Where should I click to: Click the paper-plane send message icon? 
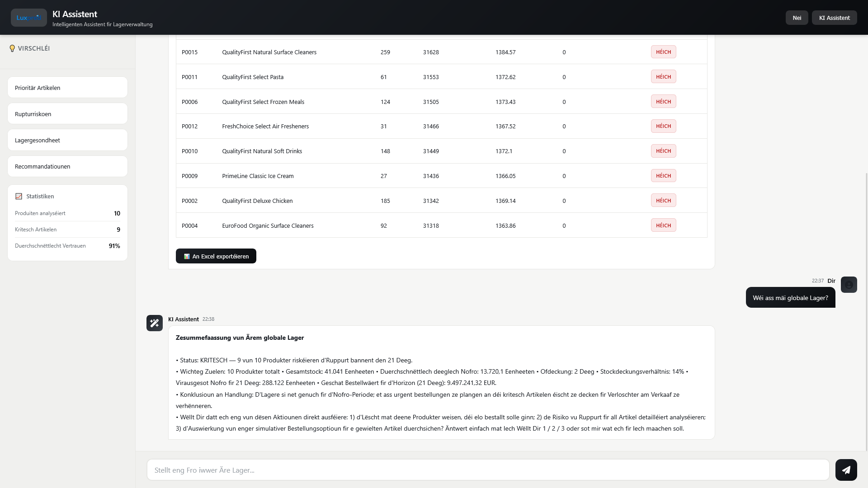(846, 470)
